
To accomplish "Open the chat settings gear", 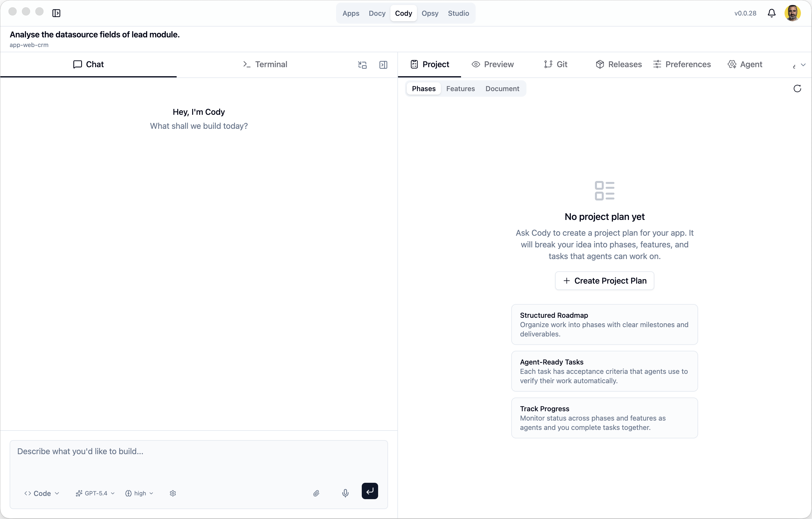I will [173, 493].
